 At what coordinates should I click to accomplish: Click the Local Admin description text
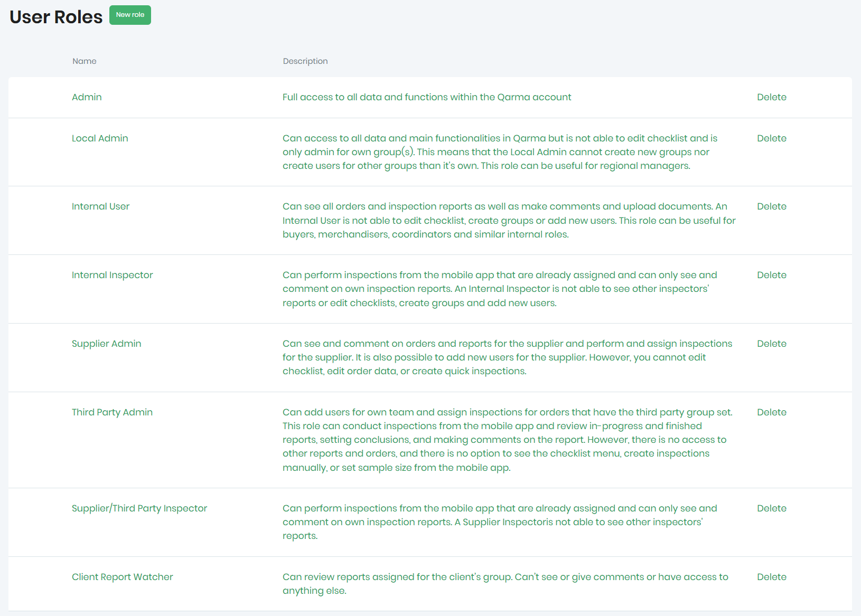pyautogui.click(x=500, y=152)
